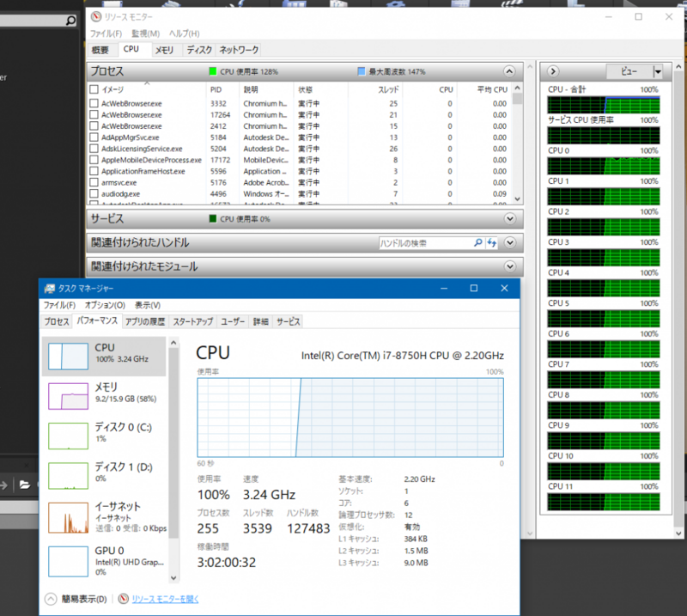Image resolution: width=687 pixels, height=616 pixels.
Task: Sort by 平均 CPU column header
Action: pyautogui.click(x=483, y=89)
